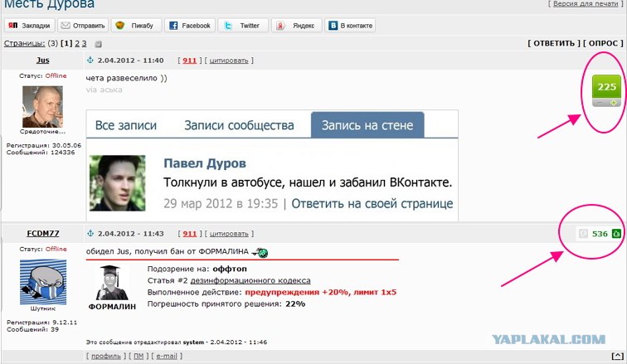Switch to the Записи сообщества tab

239,125
